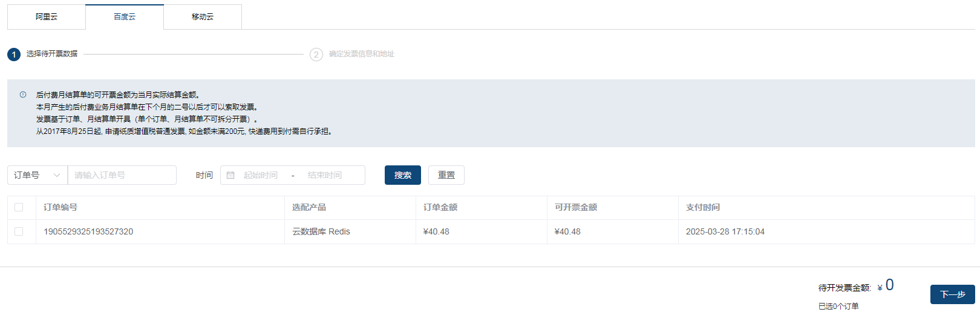Expand the 订单号 search type dropdown
The height and width of the screenshot is (312, 980).
(38, 175)
